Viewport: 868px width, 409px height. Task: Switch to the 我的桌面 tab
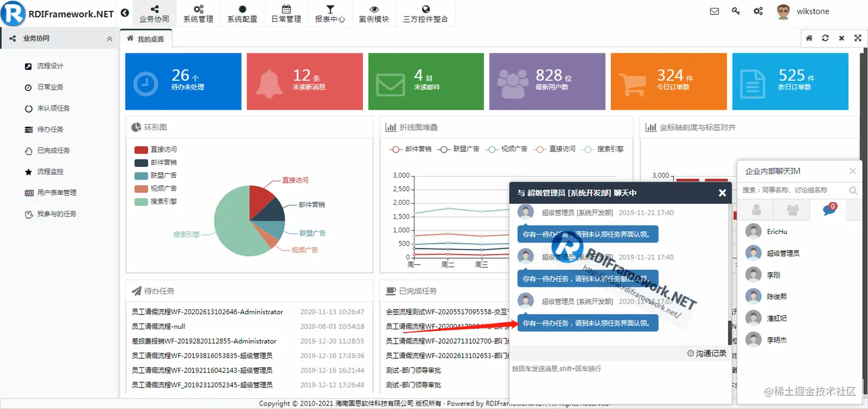click(146, 39)
